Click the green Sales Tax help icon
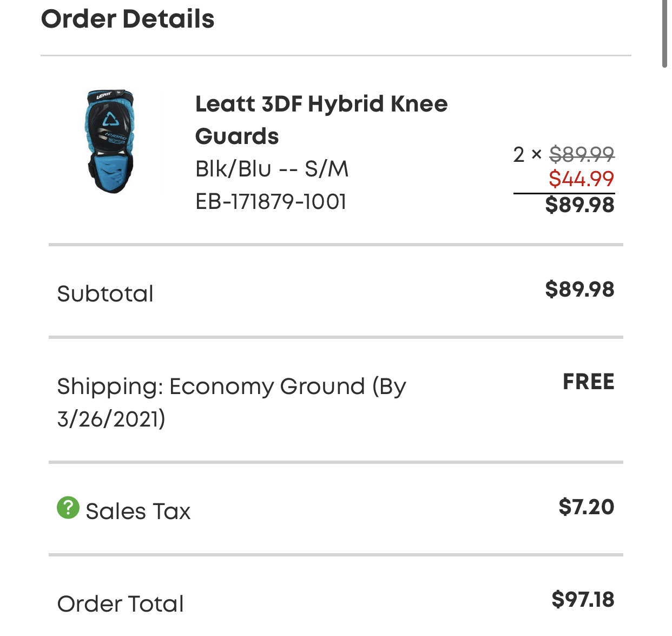This screenshot has height=636, width=672. [68, 508]
